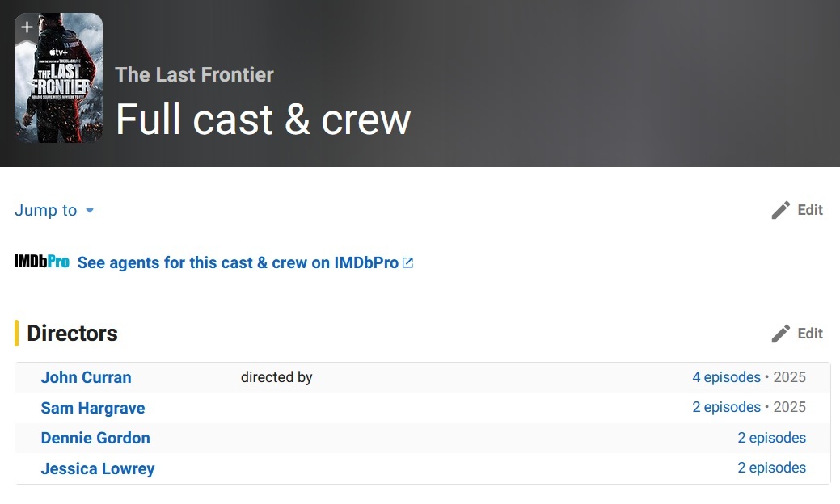Click the Directors section heading
840x504 pixels.
click(x=72, y=334)
